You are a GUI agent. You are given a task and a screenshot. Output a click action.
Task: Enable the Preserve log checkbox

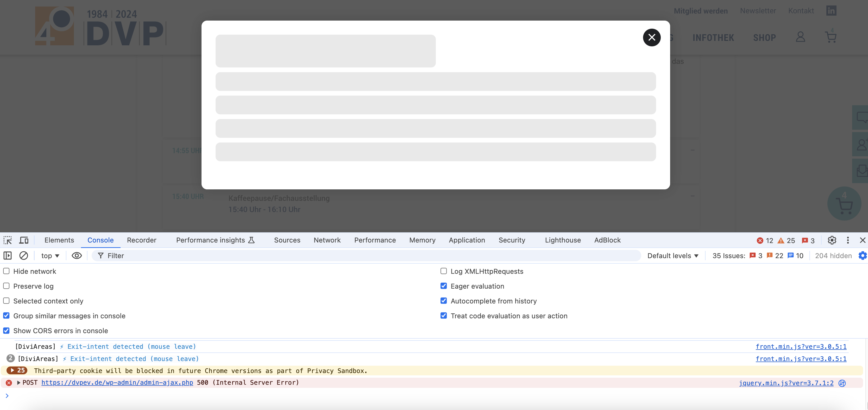coord(7,286)
